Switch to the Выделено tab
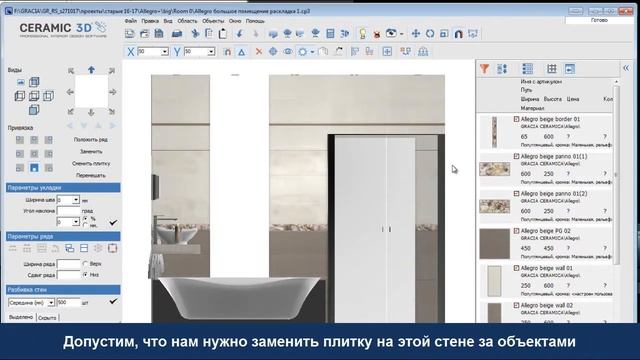This screenshot has width=640, height=360. (21, 317)
